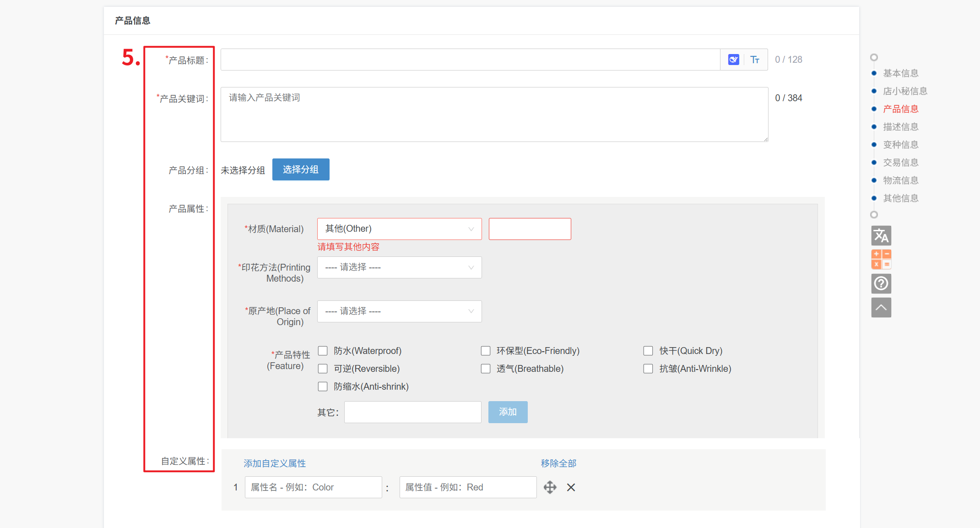Expand the 印花方法(Printing Methods) dropdown
The height and width of the screenshot is (528, 980).
point(399,267)
